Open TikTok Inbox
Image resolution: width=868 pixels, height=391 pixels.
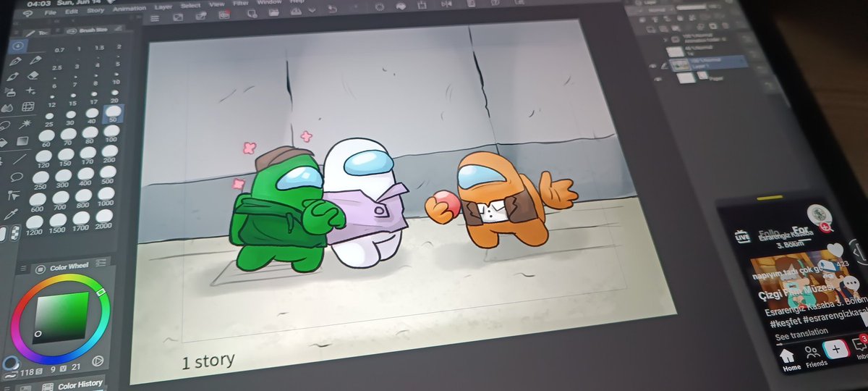point(861,348)
